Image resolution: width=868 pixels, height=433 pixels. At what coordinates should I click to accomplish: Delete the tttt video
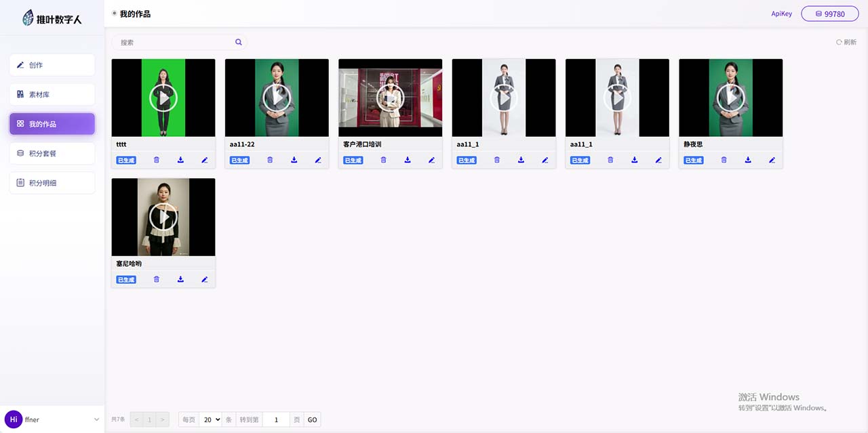coord(157,160)
